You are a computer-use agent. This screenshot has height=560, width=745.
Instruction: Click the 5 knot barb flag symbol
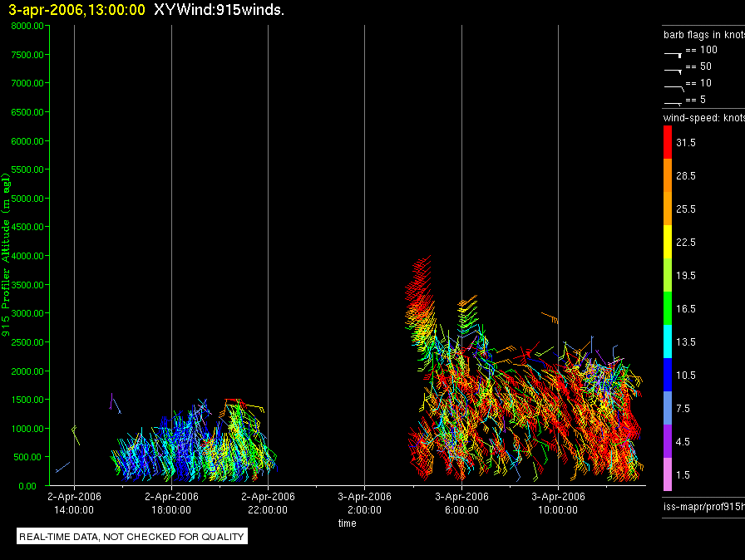(x=673, y=103)
